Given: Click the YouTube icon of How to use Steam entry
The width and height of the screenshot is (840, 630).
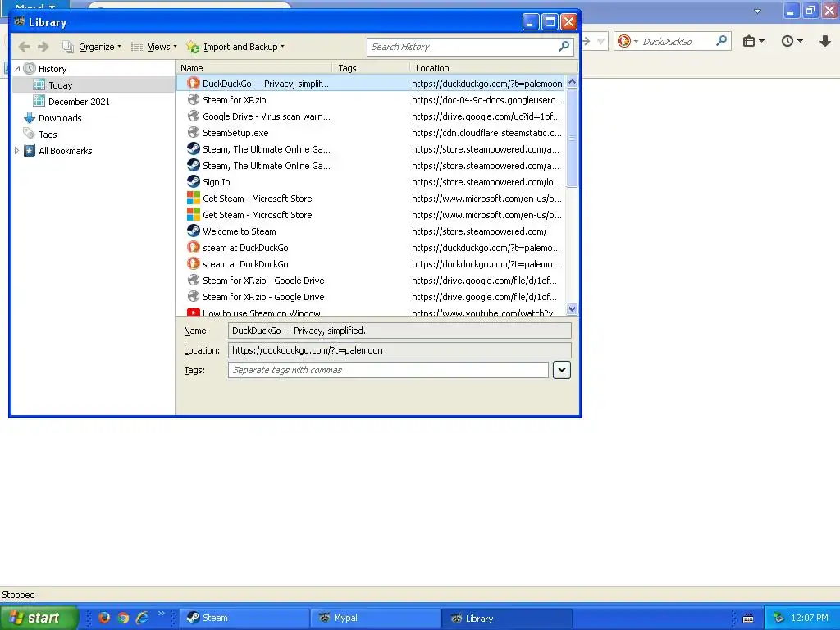Looking at the screenshot, I should pos(194,312).
